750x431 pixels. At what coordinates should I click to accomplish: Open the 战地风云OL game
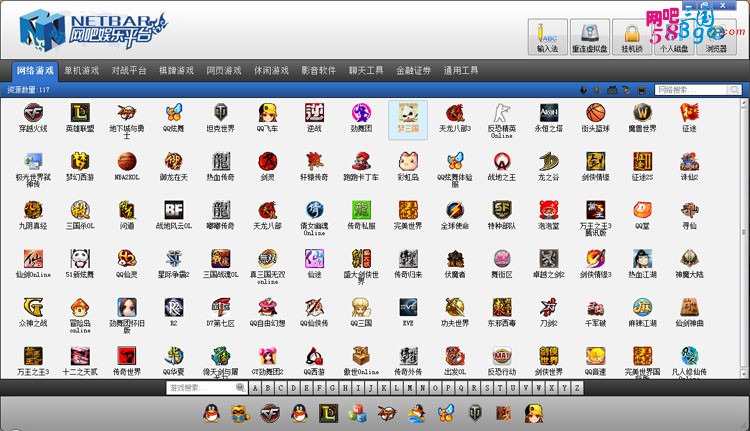(x=174, y=215)
